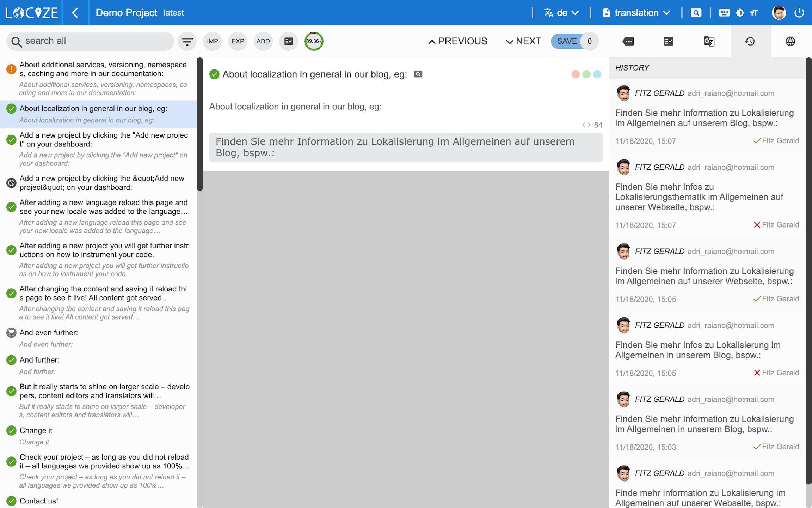
Task: Click the power logout icon
Action: [x=799, y=13]
